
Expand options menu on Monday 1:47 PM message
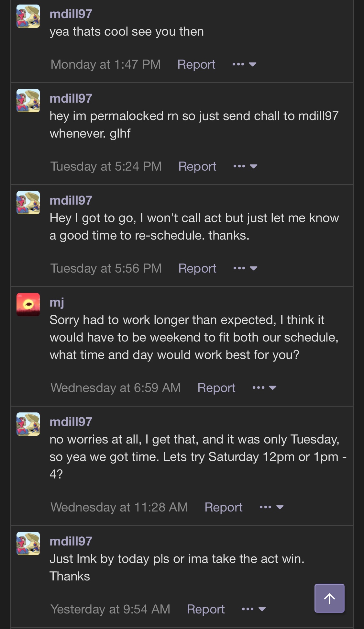[x=244, y=64]
